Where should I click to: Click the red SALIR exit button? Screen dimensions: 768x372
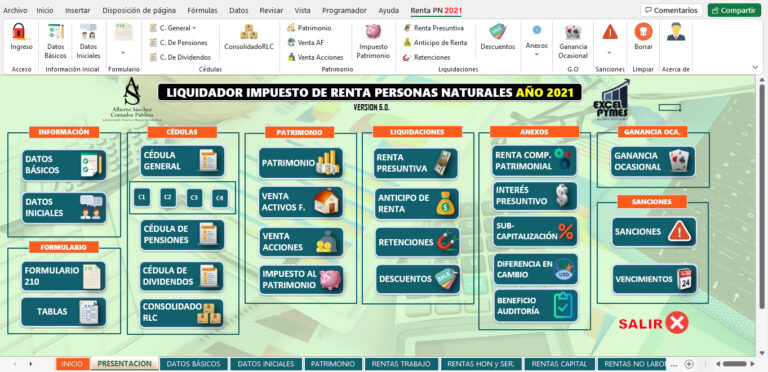pyautogui.click(x=653, y=323)
